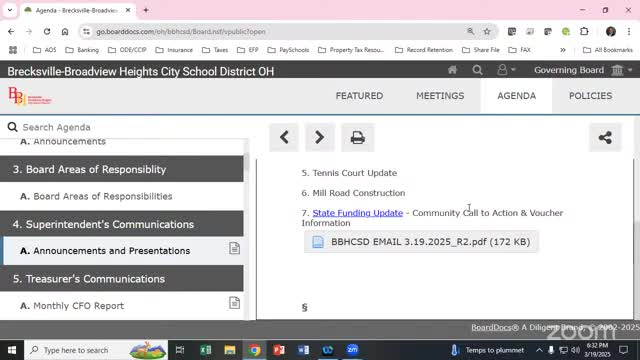
Task: Expand the user account dropdown
Action: (x=506, y=70)
